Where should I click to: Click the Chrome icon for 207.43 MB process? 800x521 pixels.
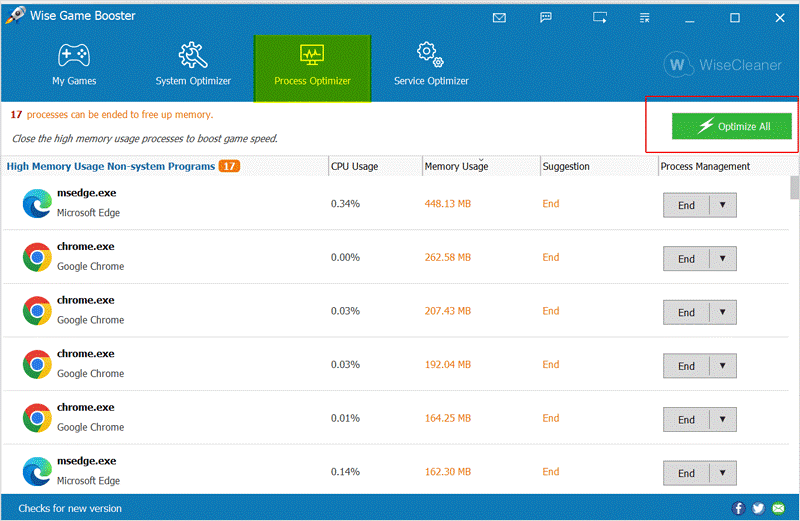pos(37,310)
